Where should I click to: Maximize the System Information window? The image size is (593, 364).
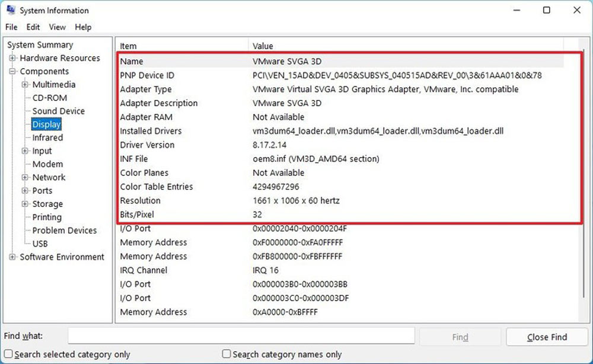point(547,10)
